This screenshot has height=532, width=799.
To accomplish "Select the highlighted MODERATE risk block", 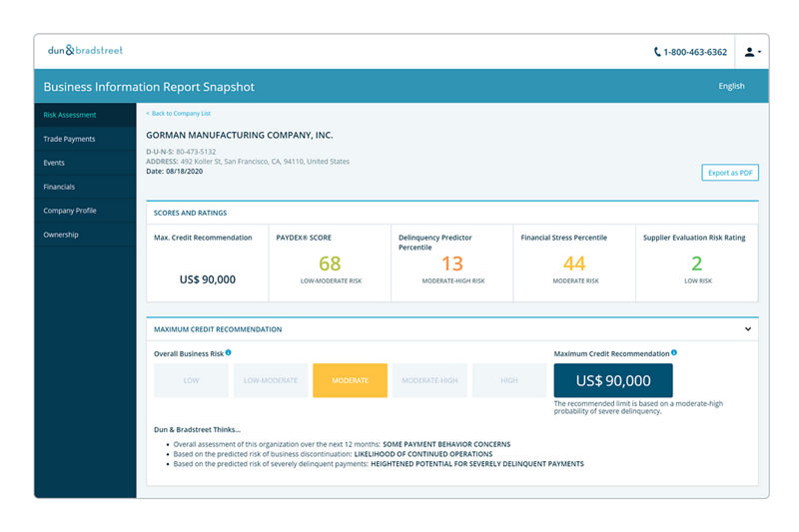I will coord(350,380).
